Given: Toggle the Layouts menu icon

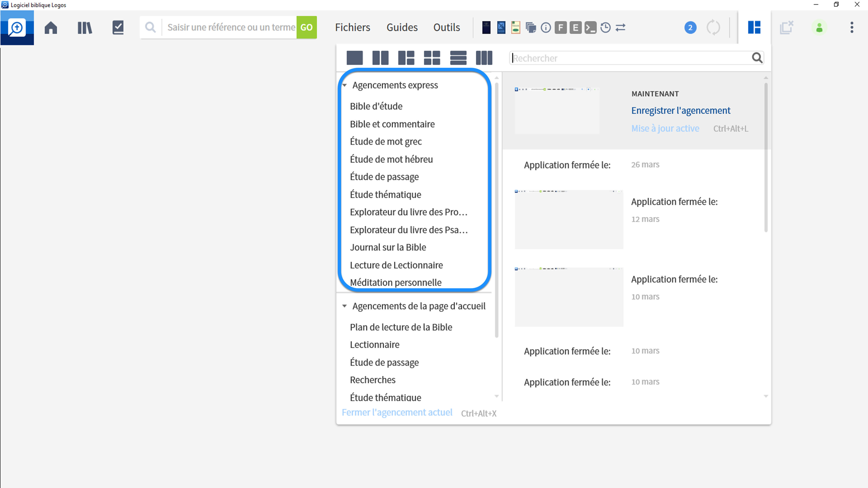Looking at the screenshot, I should click(754, 27).
